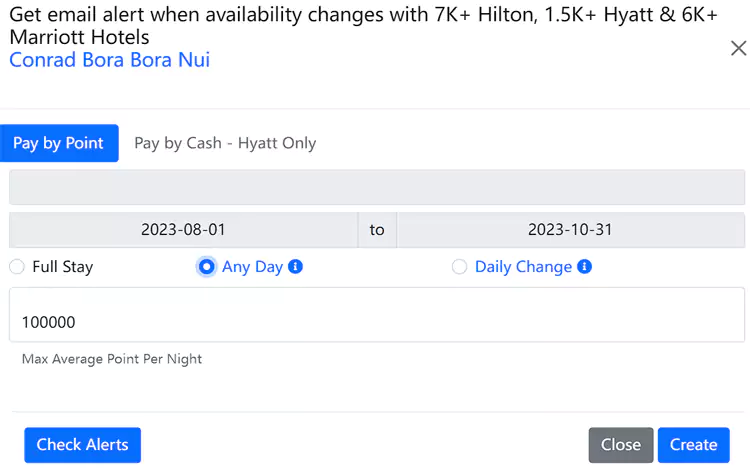750x470 pixels.
Task: Click the gray Close button
Action: pyautogui.click(x=620, y=445)
